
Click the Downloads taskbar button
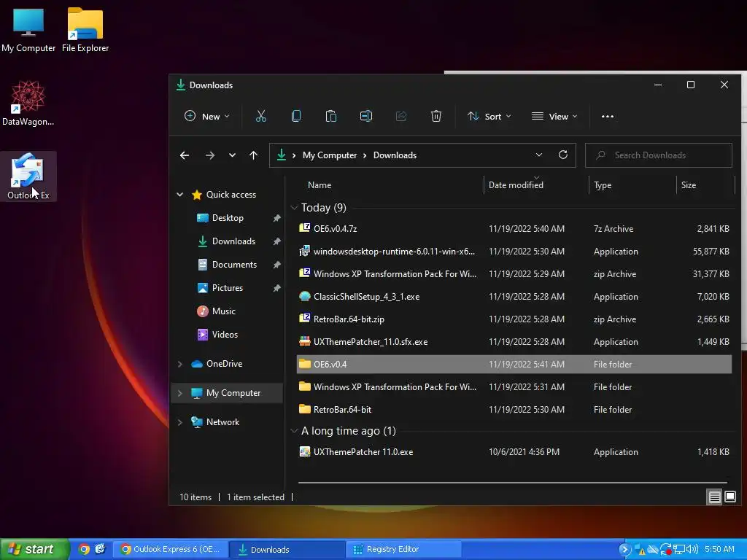click(x=287, y=550)
